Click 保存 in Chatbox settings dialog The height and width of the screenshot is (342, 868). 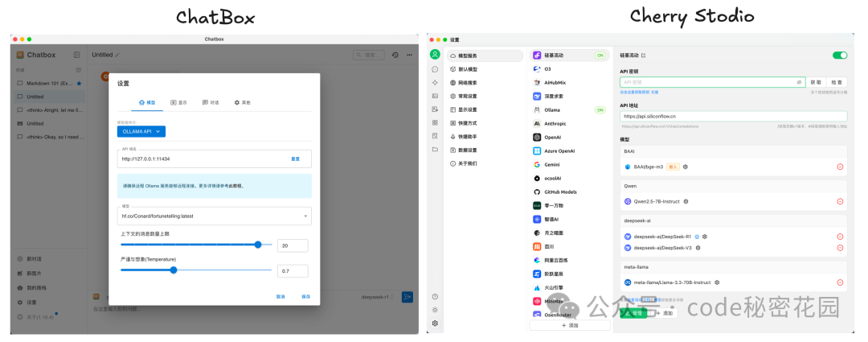point(305,297)
